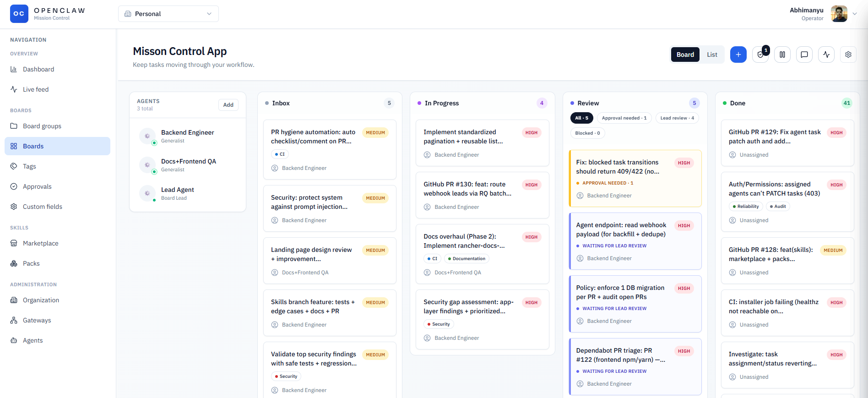Image resolution: width=868 pixels, height=398 pixels.
Task: Open board settings gear icon
Action: pos(848,55)
